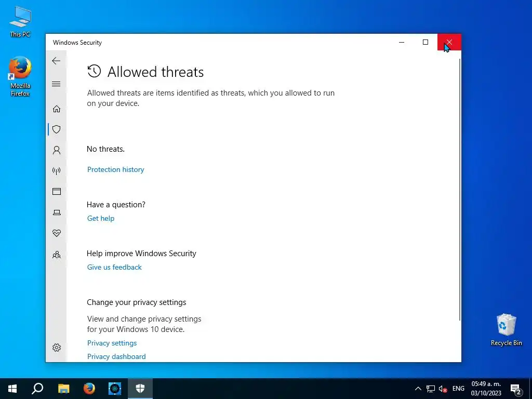Launch Firefox from the taskbar
This screenshot has width=532, height=399.
coord(89,389)
